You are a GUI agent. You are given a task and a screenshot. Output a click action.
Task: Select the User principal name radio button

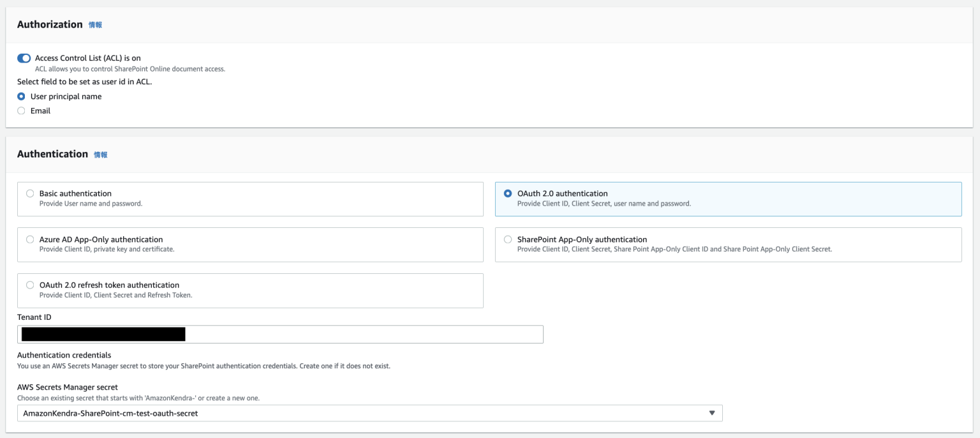point(22,96)
